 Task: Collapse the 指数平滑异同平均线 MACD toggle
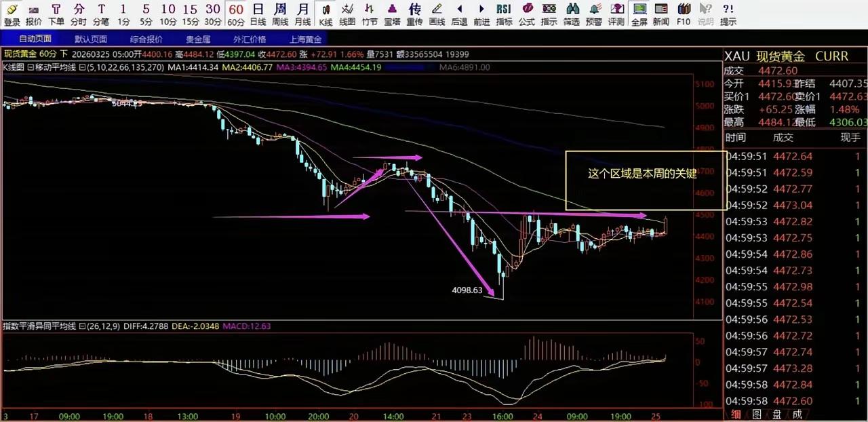tap(82, 326)
